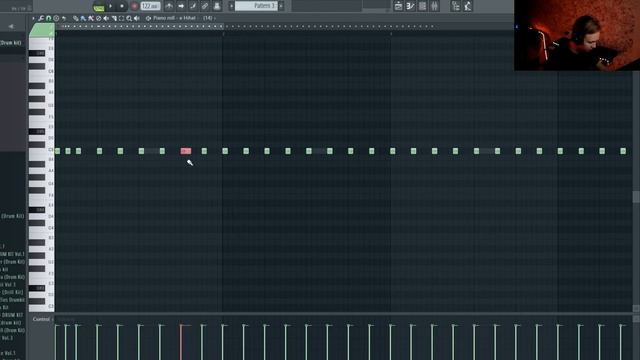Toggle the loop recording icon
This screenshot has width=640, height=360.
[217, 6]
